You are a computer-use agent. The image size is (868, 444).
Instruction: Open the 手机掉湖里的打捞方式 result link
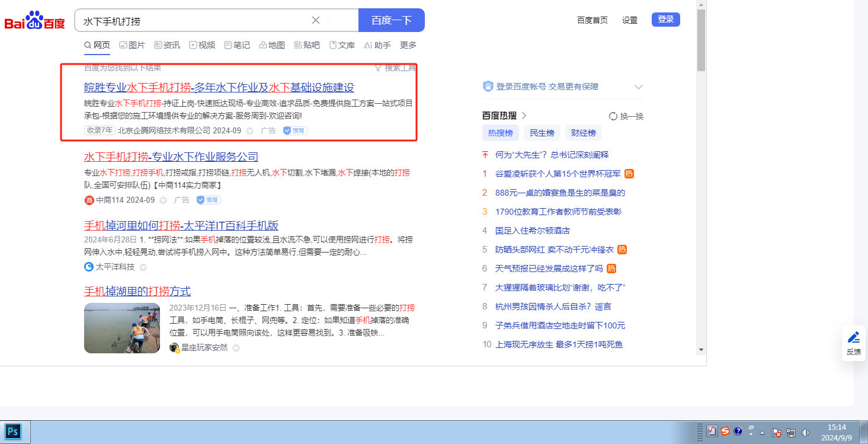[137, 291]
